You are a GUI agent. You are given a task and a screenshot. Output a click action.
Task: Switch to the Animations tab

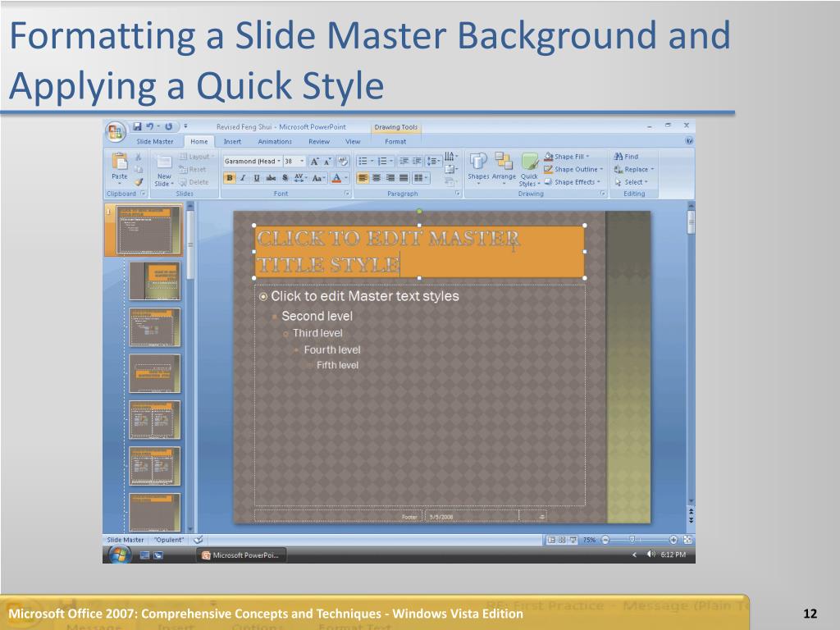275,141
